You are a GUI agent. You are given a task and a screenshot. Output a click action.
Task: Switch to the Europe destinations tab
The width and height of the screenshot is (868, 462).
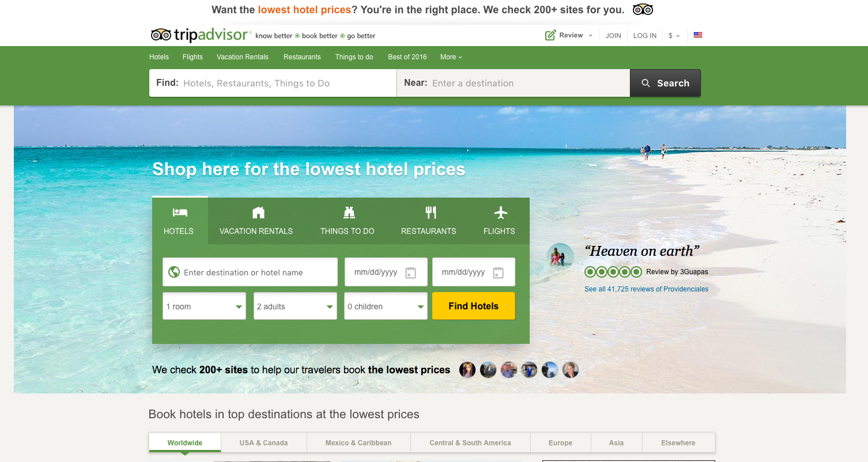pyautogui.click(x=560, y=442)
